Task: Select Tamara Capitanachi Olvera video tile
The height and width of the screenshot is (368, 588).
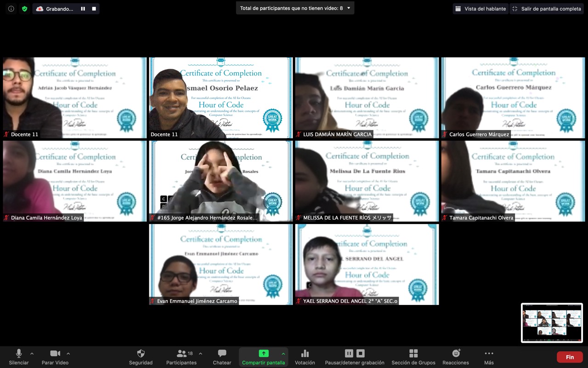Action: coord(513,181)
